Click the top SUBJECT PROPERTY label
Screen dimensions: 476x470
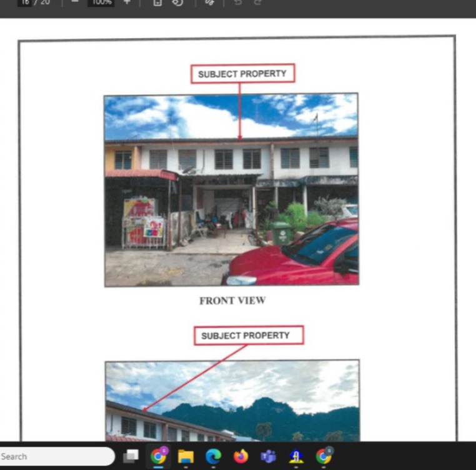tap(242, 74)
